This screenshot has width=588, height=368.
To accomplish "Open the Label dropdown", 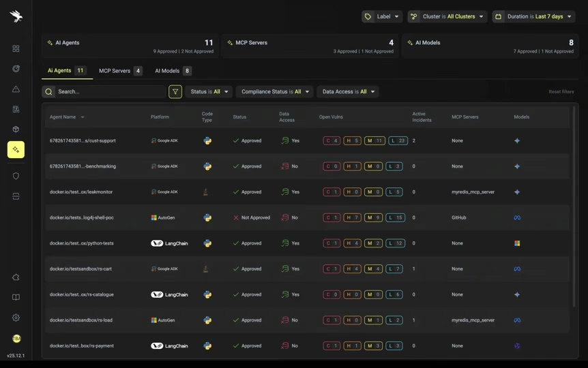I will pyautogui.click(x=382, y=16).
